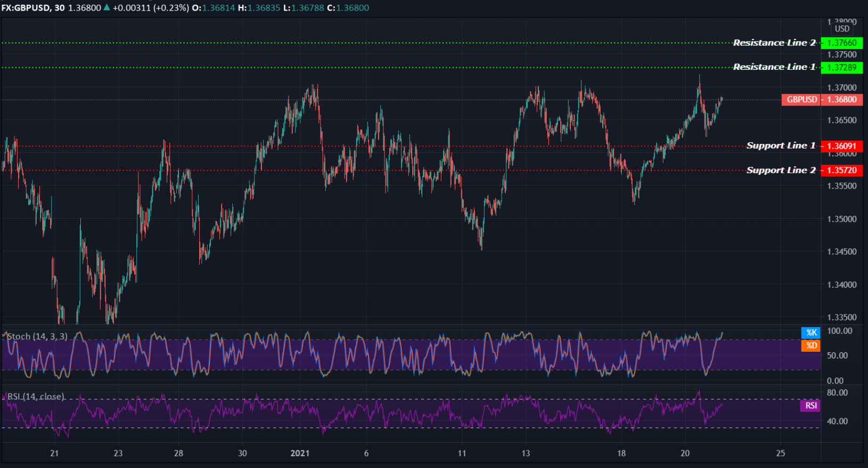Click the 20 date on time axis
Viewport: 868px width, 468px height.
click(x=685, y=453)
